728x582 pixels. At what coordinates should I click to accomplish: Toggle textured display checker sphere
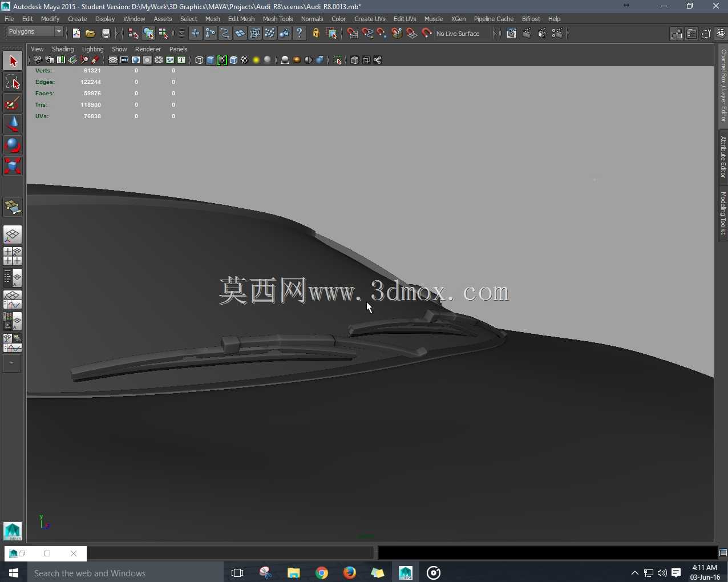(x=245, y=60)
